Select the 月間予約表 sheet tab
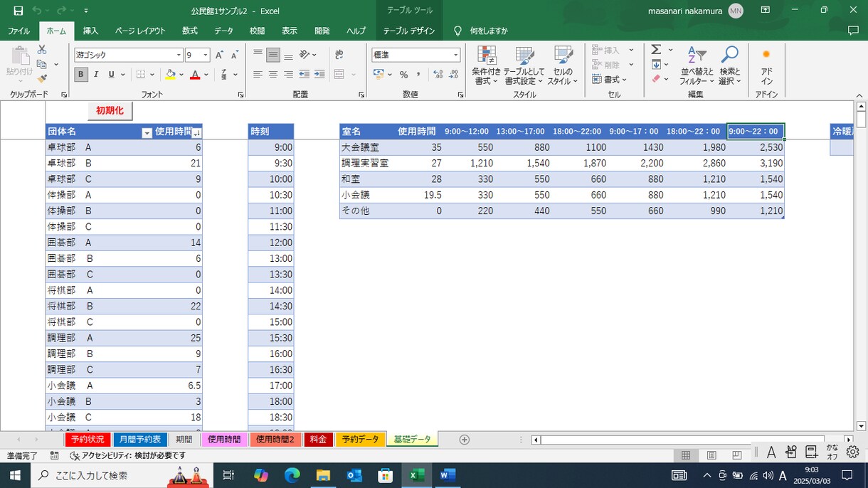The height and width of the screenshot is (488, 868). click(140, 440)
